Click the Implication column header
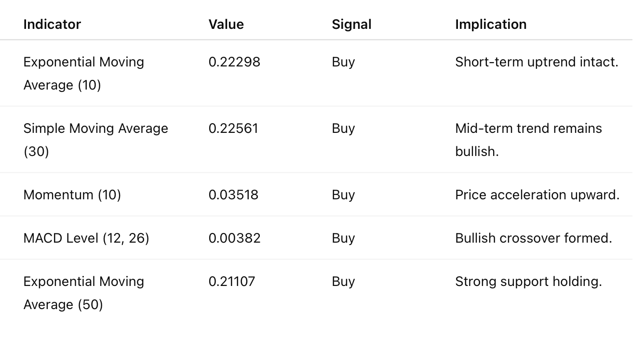 pos(491,24)
